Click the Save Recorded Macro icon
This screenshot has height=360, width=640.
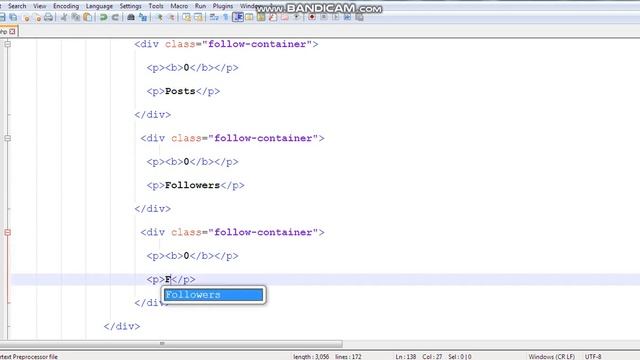click(359, 17)
